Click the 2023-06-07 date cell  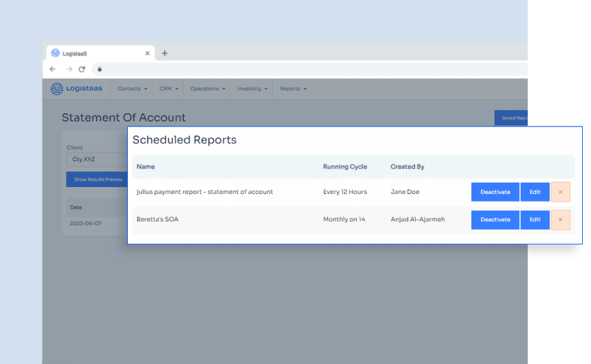click(85, 223)
